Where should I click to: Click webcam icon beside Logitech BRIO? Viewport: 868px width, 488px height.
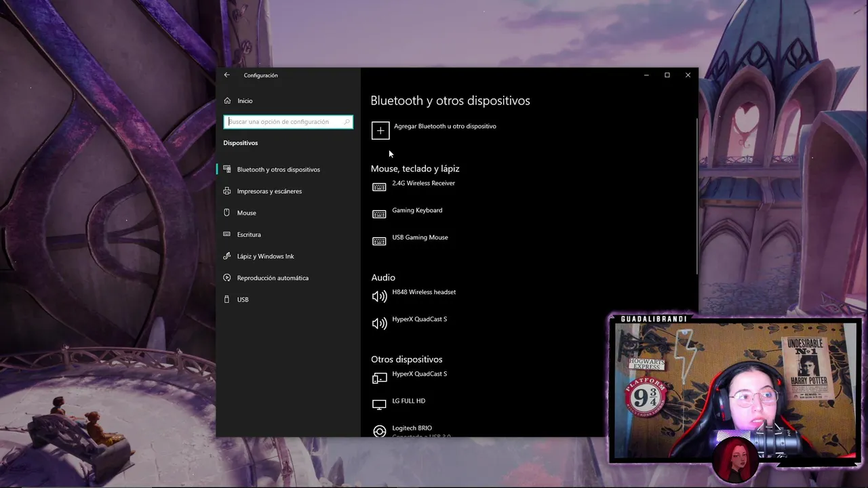[379, 432]
